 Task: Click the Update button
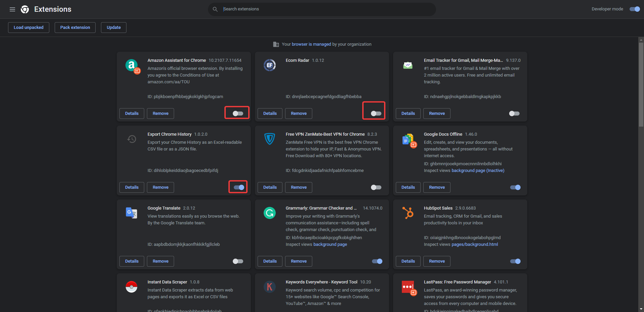pyautogui.click(x=114, y=28)
